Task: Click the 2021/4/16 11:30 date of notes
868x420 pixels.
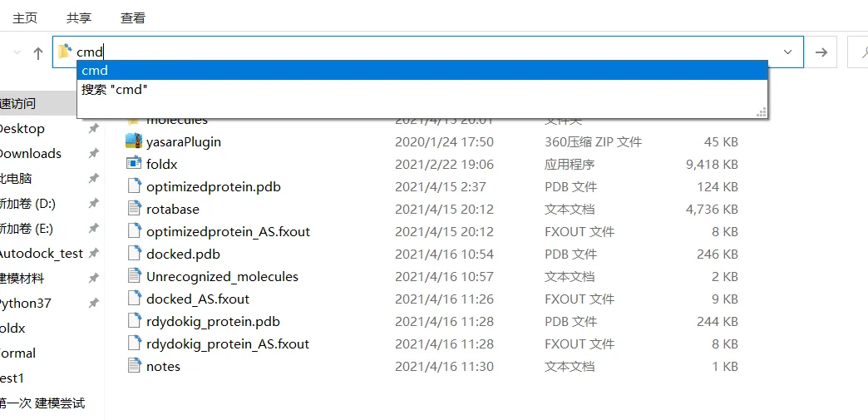Action: 444,366
